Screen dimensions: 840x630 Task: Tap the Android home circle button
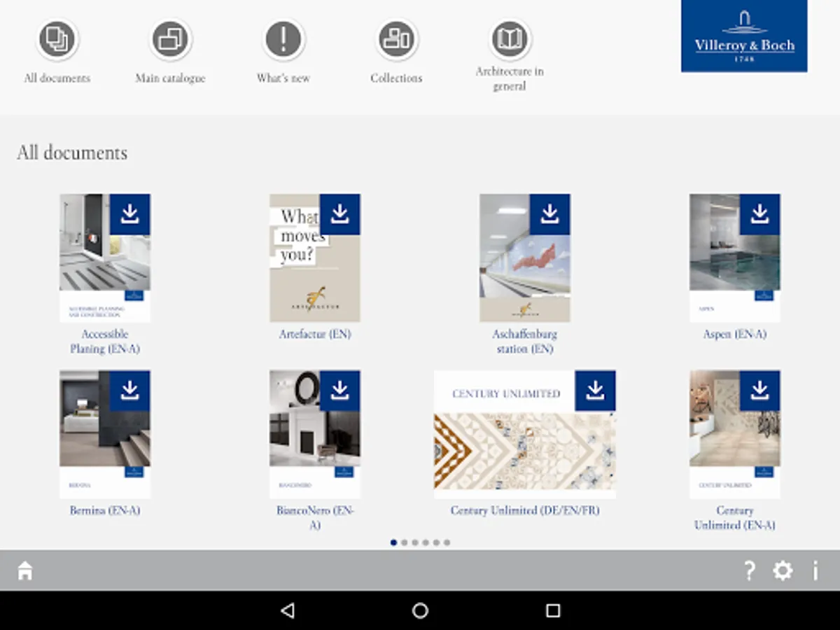pyautogui.click(x=420, y=610)
